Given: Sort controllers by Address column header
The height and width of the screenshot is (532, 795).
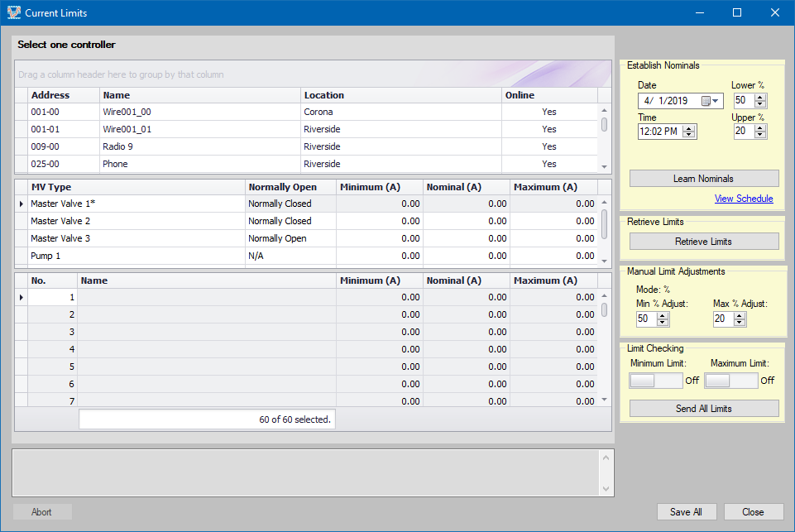Looking at the screenshot, I should pyautogui.click(x=64, y=95).
